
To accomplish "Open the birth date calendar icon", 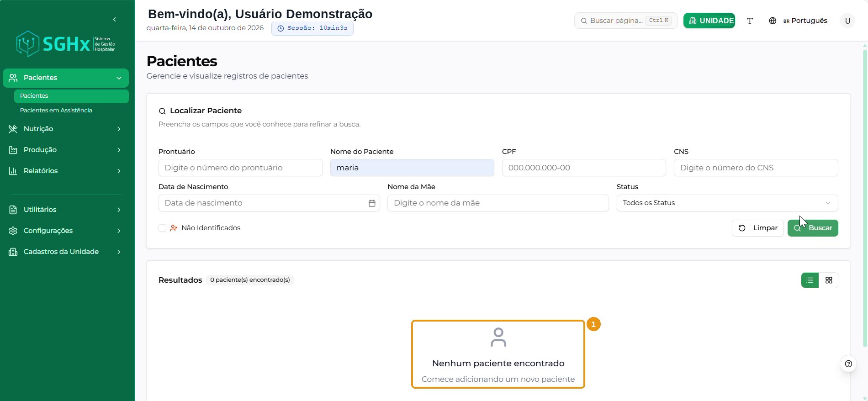I will tap(372, 203).
